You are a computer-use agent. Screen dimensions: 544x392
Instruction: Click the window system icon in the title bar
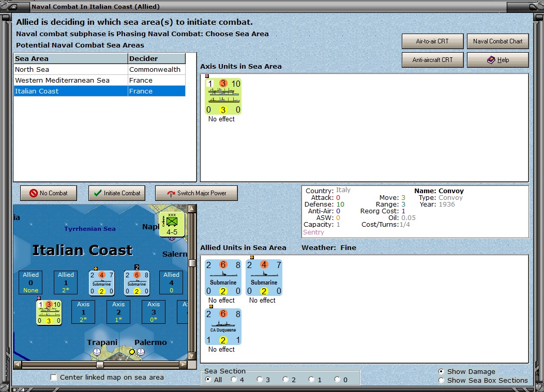point(13,7)
